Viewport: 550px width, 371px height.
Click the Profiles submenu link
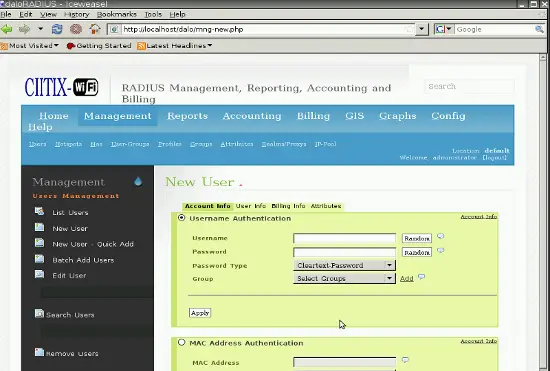coord(170,144)
